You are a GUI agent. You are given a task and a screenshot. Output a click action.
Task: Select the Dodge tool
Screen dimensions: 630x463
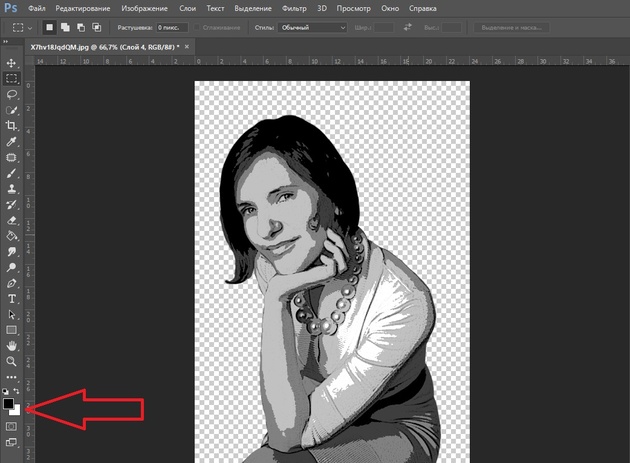[x=11, y=267]
